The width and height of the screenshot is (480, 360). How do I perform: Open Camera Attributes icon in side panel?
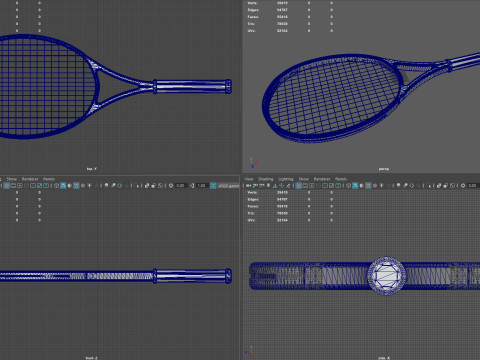click(262, 186)
